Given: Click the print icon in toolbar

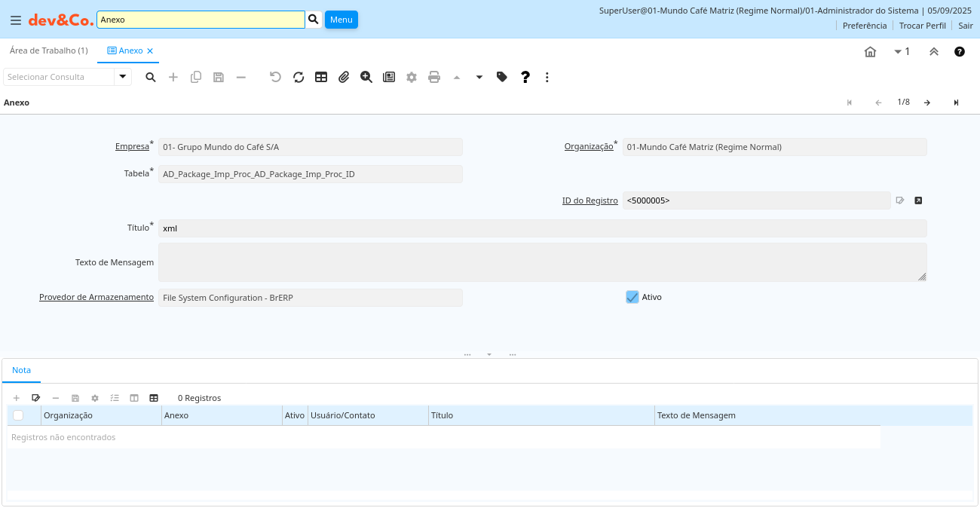Looking at the screenshot, I should coord(434,77).
